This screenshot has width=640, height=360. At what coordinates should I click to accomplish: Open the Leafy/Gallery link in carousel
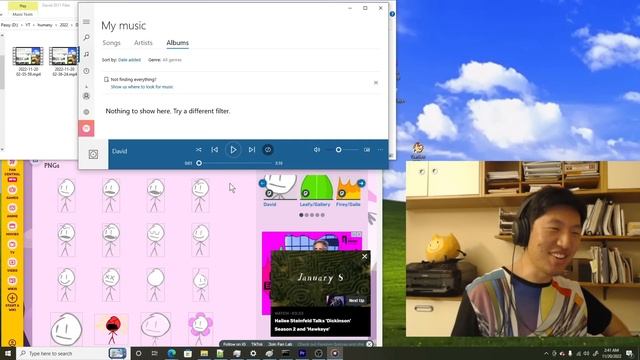(x=315, y=204)
